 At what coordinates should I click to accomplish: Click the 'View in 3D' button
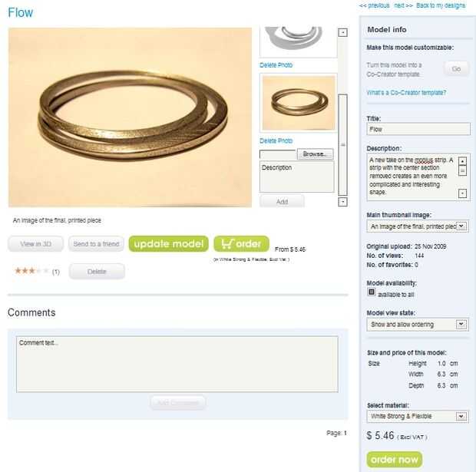tap(36, 244)
